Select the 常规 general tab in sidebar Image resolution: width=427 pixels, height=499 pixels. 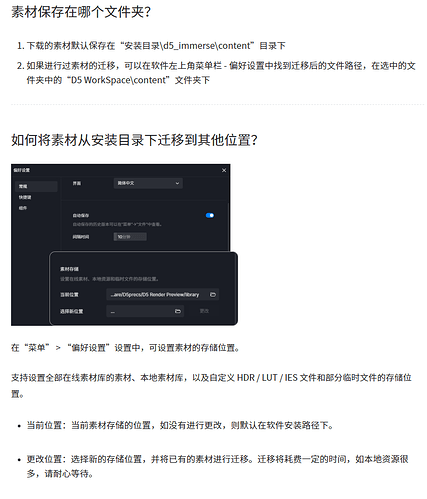[36, 186]
